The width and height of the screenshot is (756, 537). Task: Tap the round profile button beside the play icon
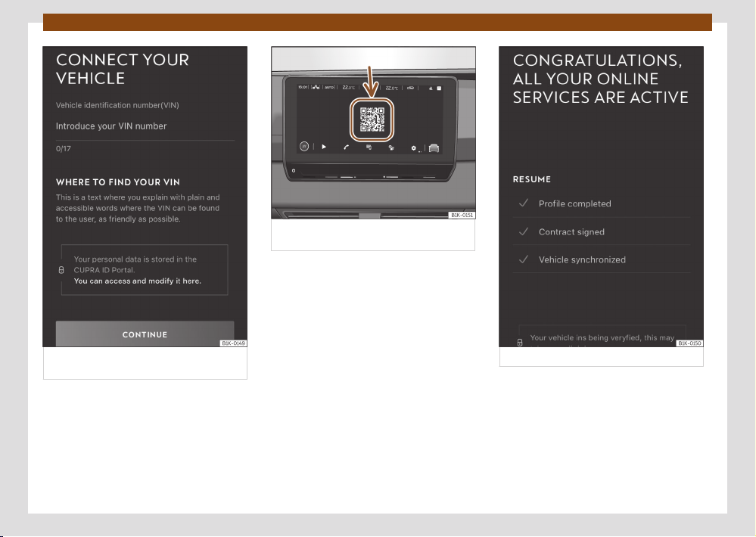[x=303, y=146]
